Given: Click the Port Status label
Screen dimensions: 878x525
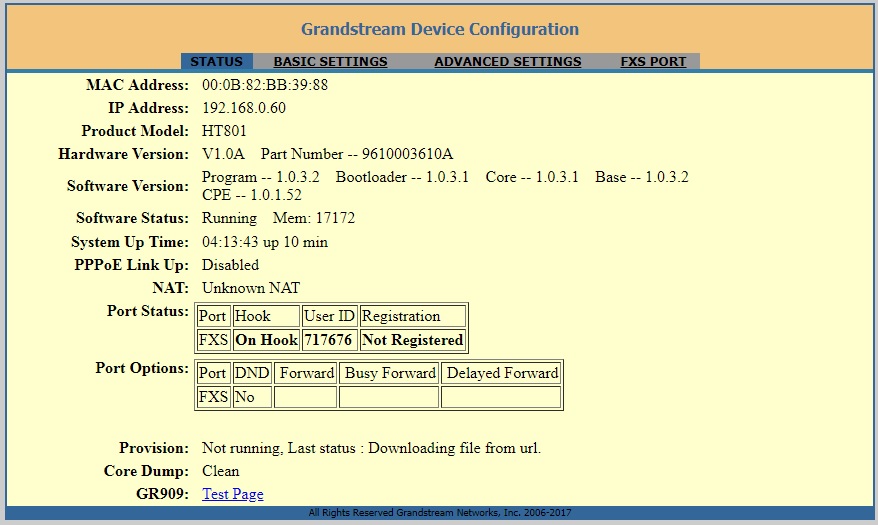Looking at the screenshot, I should [148, 311].
